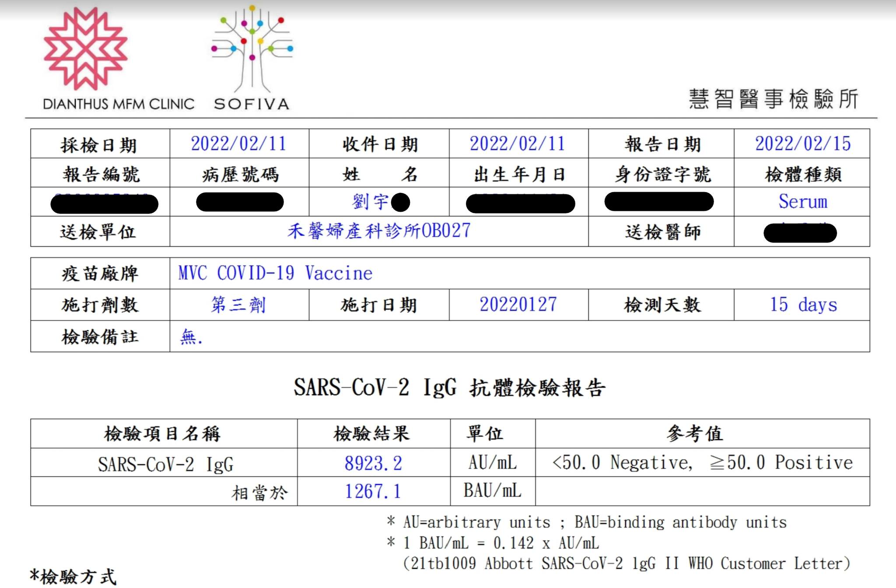Select MVC COVID-19 Vaccine brand text
This screenshot has height=588, width=896.
275,273
